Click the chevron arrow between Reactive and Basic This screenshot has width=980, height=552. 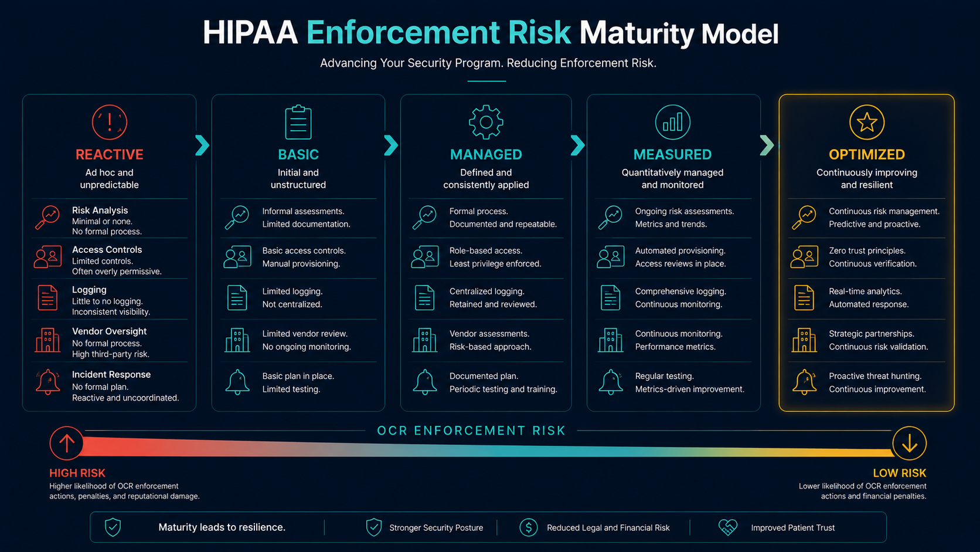click(x=203, y=145)
